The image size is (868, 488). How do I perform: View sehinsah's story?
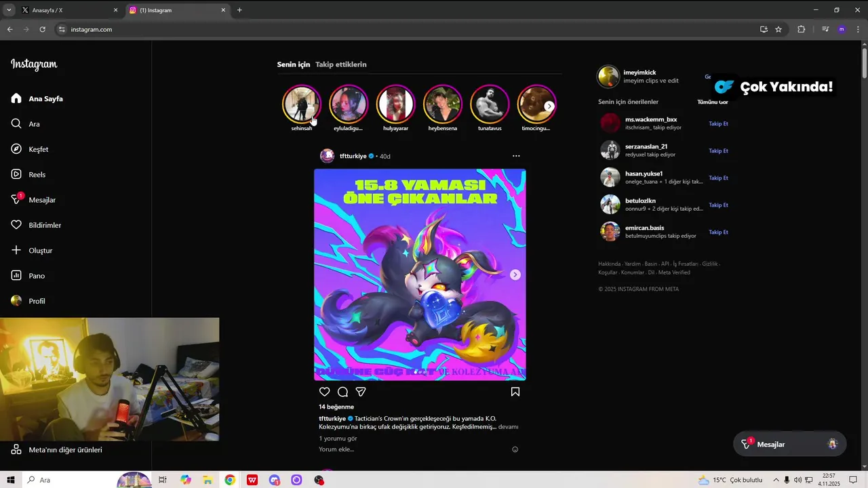(302, 104)
